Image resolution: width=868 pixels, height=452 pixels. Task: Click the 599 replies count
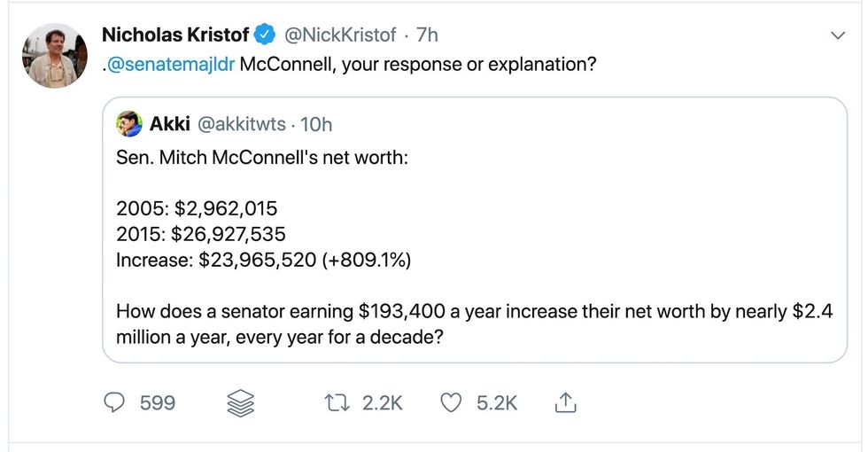[x=158, y=403]
